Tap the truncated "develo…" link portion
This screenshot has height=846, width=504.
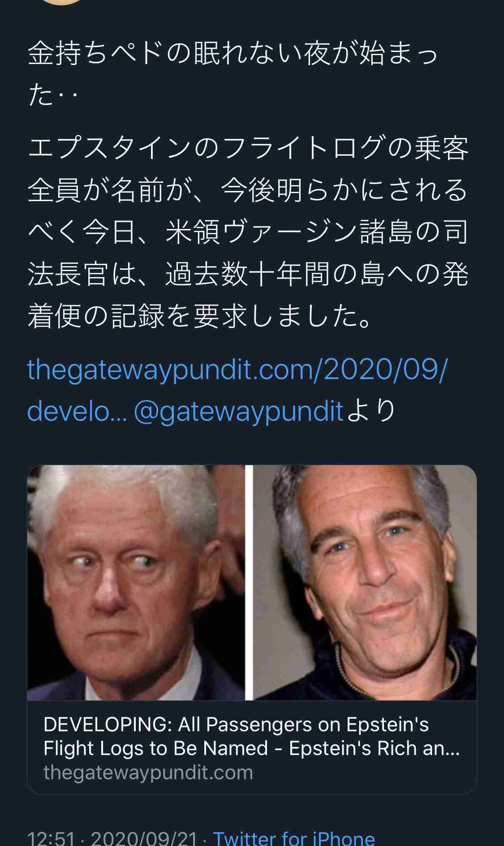click(x=77, y=410)
